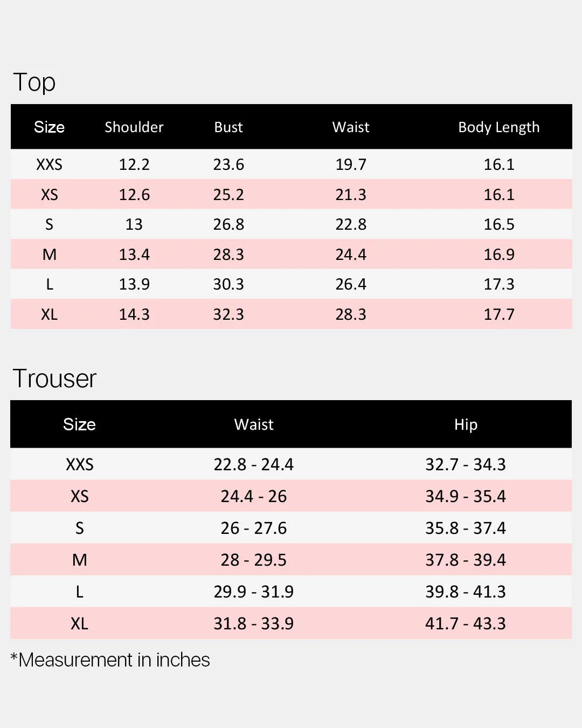This screenshot has height=728, width=582.
Task: Click the Top table heading
Action: coord(34,83)
